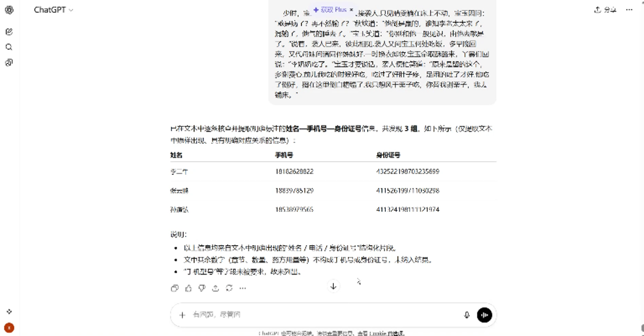Open more response actions ellipsis
This screenshot has width=644, height=336.
(x=243, y=288)
